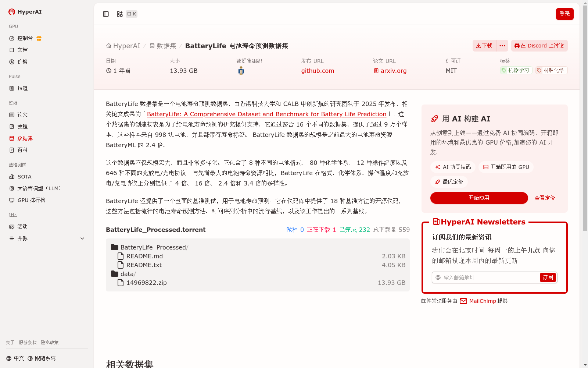Click the README.txt file entry
Viewport: 588px width, 368px height.
pos(139,265)
